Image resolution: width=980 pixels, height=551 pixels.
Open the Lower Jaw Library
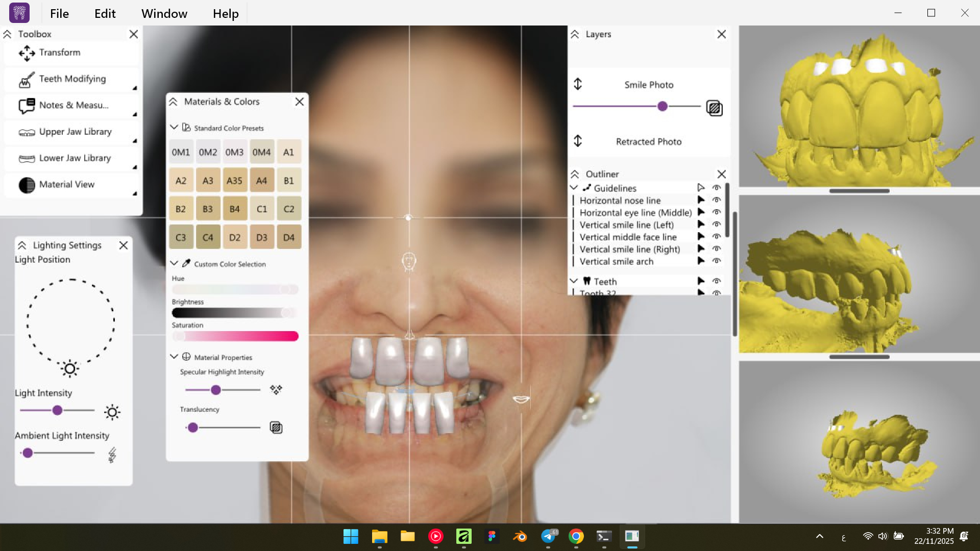(75, 158)
